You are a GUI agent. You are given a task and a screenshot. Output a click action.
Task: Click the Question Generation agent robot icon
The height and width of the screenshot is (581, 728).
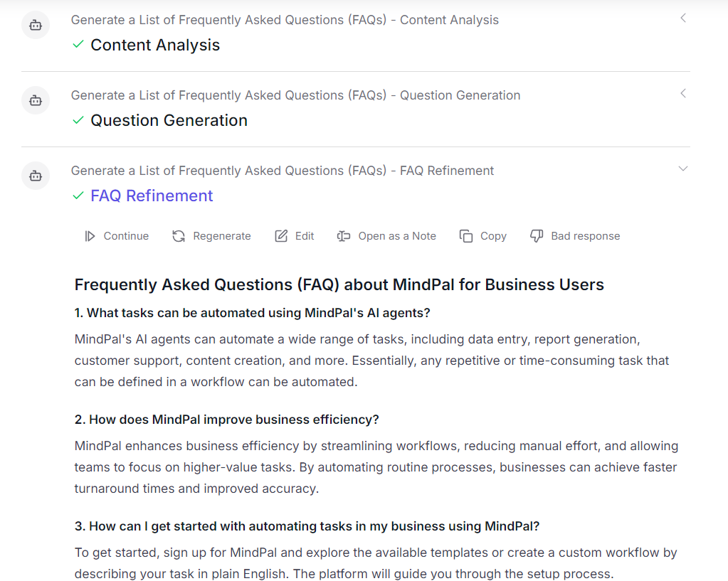(x=36, y=101)
